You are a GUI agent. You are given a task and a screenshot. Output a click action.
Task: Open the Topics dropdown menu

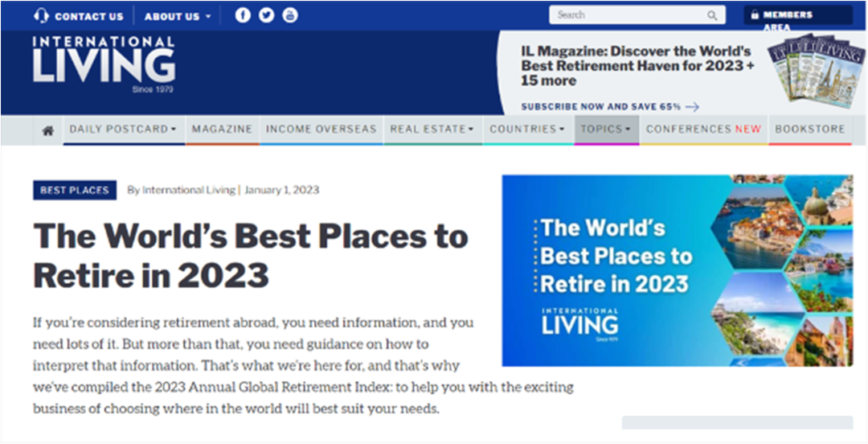pos(606,129)
